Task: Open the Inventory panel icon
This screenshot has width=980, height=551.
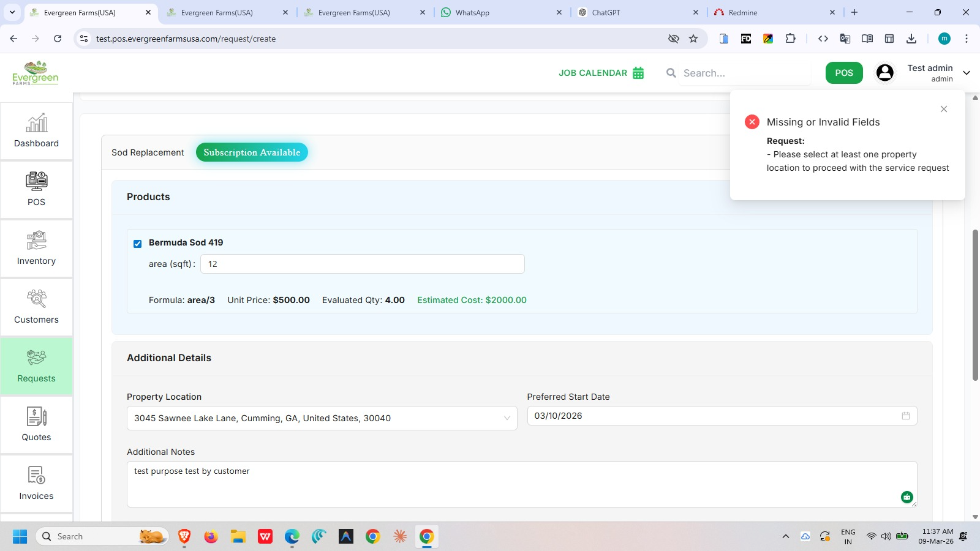Action: [x=36, y=240]
